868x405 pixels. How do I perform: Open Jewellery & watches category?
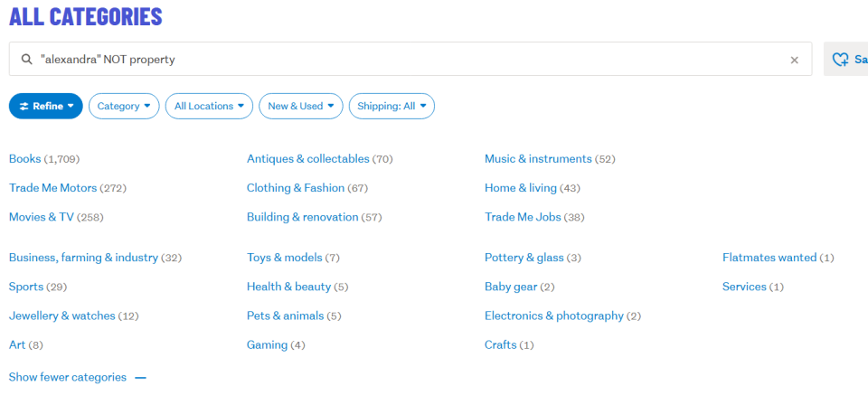click(x=62, y=316)
